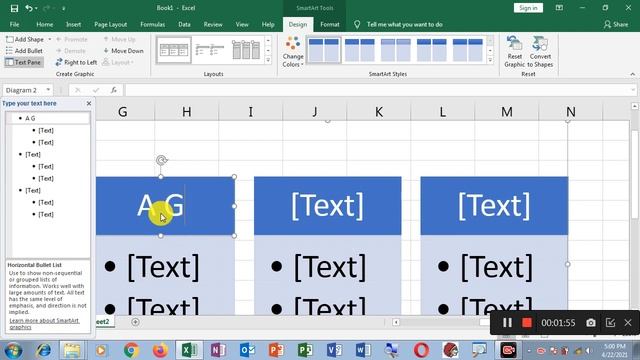Viewport: 640px width, 360px height.
Task: Select the second SmartArt style thumbnail
Action: [x=360, y=50]
